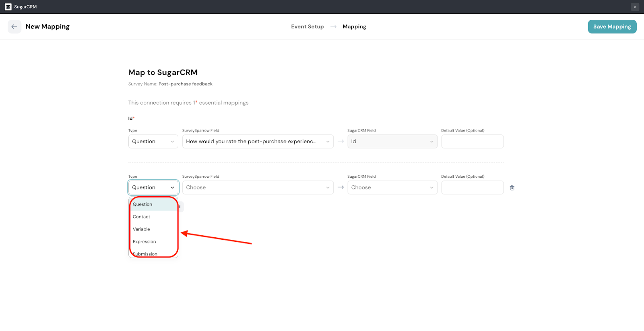Click the arrow icon between Id row fields
The height and width of the screenshot is (331, 644).
(341, 141)
